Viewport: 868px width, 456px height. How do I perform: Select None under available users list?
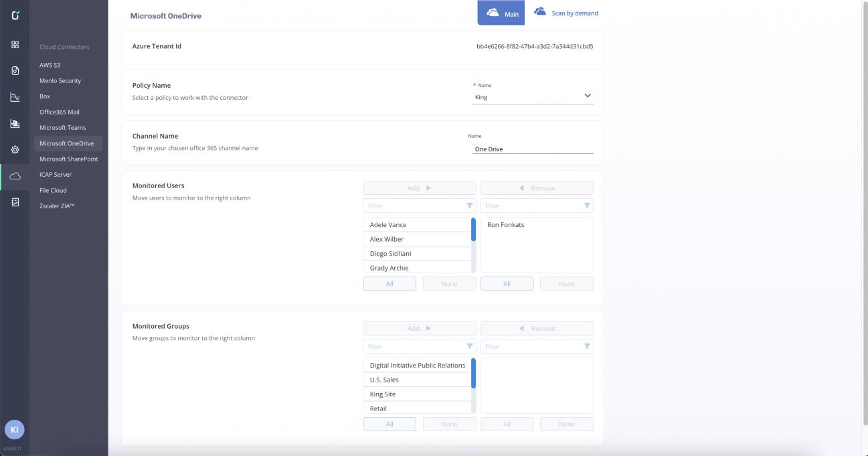[x=449, y=284]
